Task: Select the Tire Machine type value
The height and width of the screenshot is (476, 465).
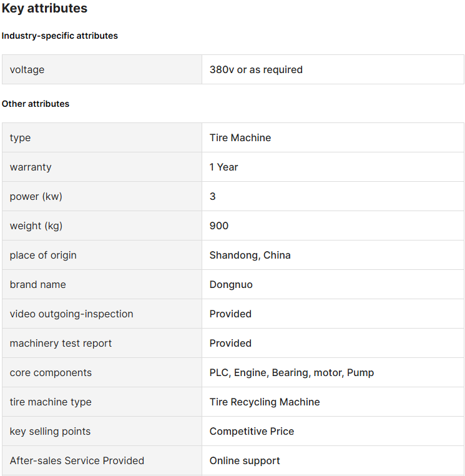Action: pos(240,137)
